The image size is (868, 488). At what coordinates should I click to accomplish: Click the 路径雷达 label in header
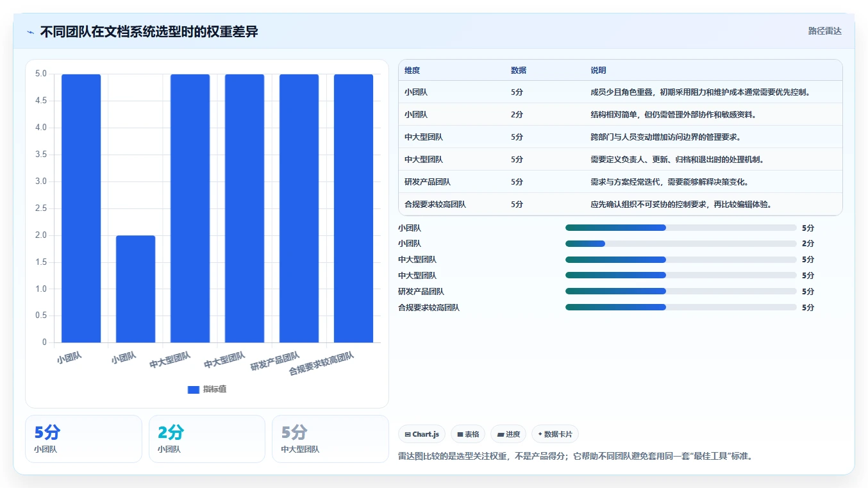(x=824, y=31)
